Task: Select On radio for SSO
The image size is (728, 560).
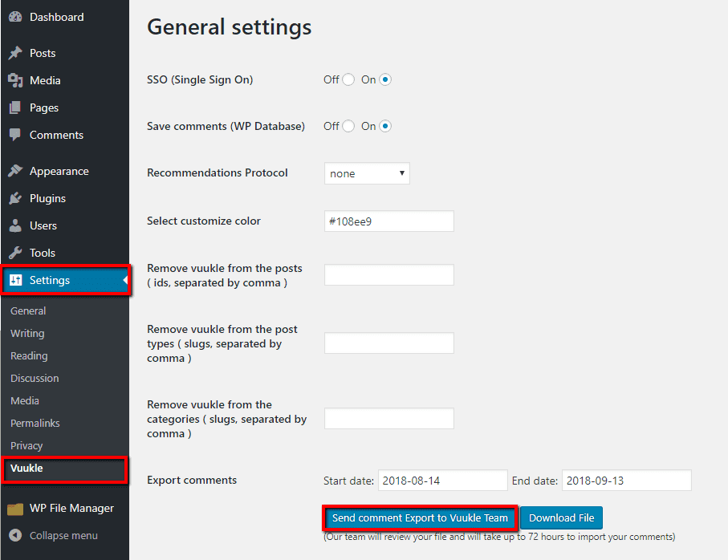Action: (x=385, y=79)
